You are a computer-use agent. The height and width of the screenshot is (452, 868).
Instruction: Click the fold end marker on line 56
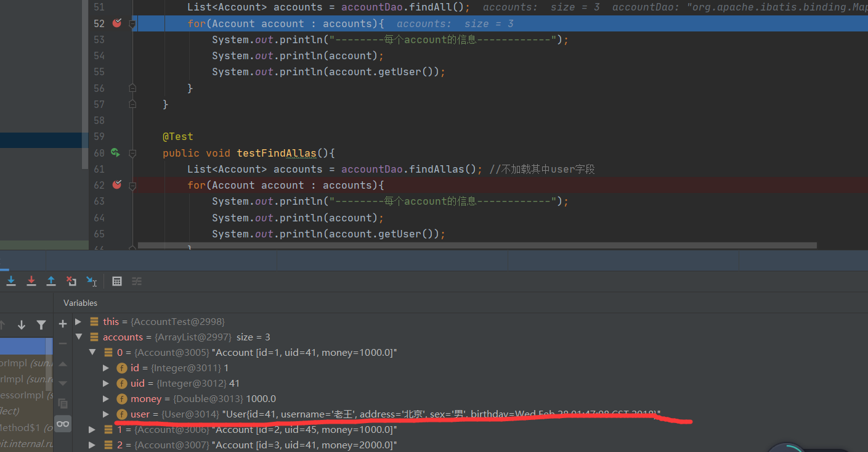click(x=132, y=88)
